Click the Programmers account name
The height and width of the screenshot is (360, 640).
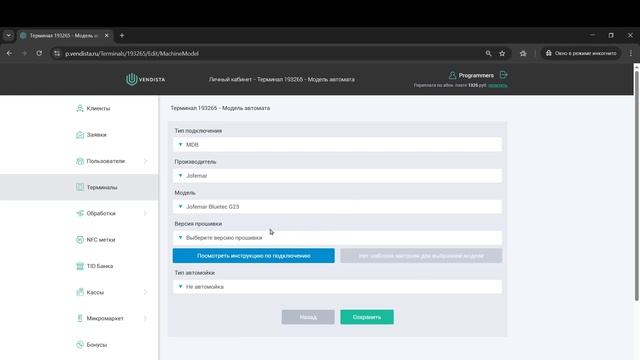click(x=476, y=76)
